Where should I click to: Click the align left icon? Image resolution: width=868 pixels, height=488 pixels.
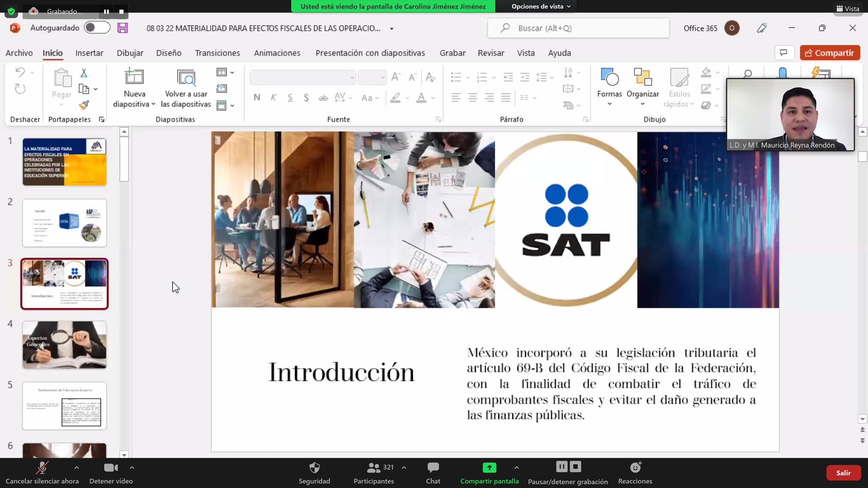point(456,97)
